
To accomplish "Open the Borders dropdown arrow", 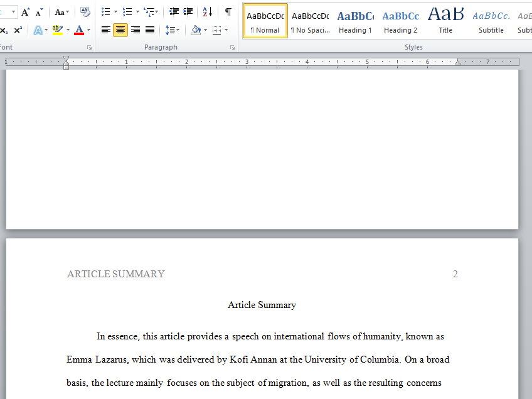I will pos(226,30).
